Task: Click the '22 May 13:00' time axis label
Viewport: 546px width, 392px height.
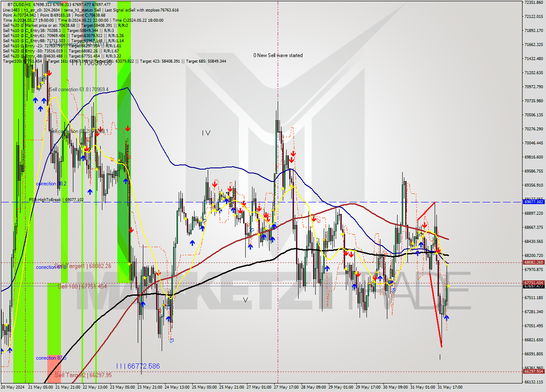Action: click(95, 387)
